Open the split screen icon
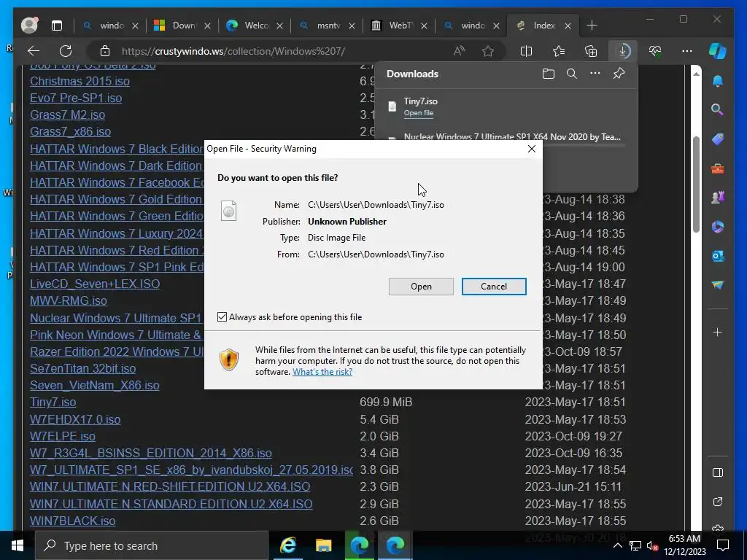The image size is (747, 560). click(526, 51)
